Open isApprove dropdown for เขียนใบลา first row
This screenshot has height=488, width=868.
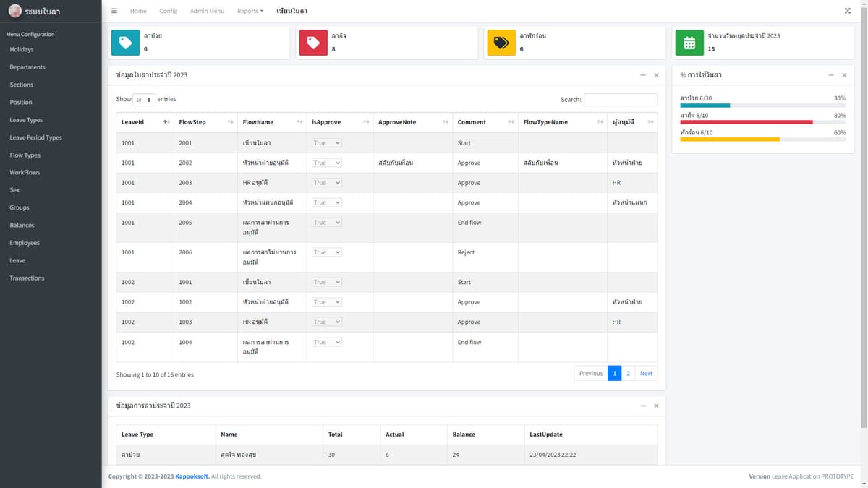(x=327, y=143)
